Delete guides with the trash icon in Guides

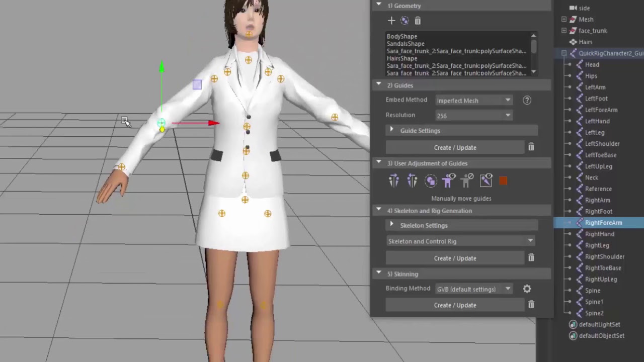click(x=531, y=147)
